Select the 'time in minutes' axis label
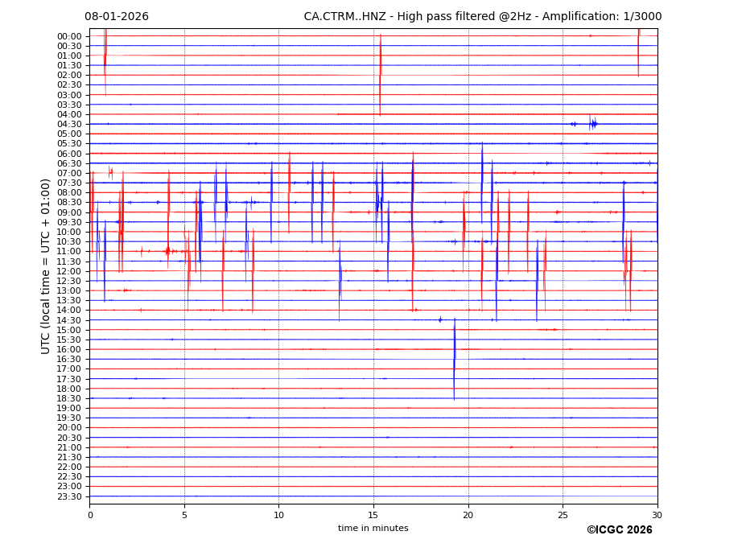Viewport: 746px width, 560px height. (x=373, y=528)
